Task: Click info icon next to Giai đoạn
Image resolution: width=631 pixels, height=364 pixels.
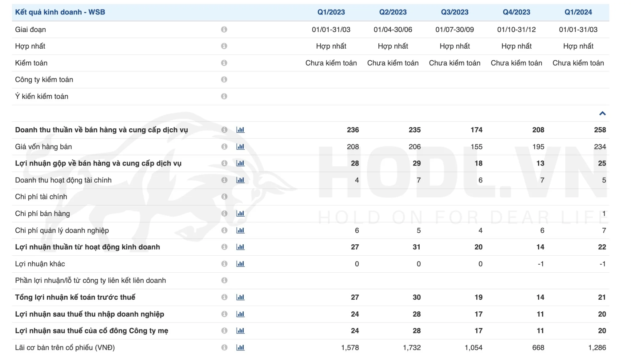Action: pyautogui.click(x=224, y=30)
